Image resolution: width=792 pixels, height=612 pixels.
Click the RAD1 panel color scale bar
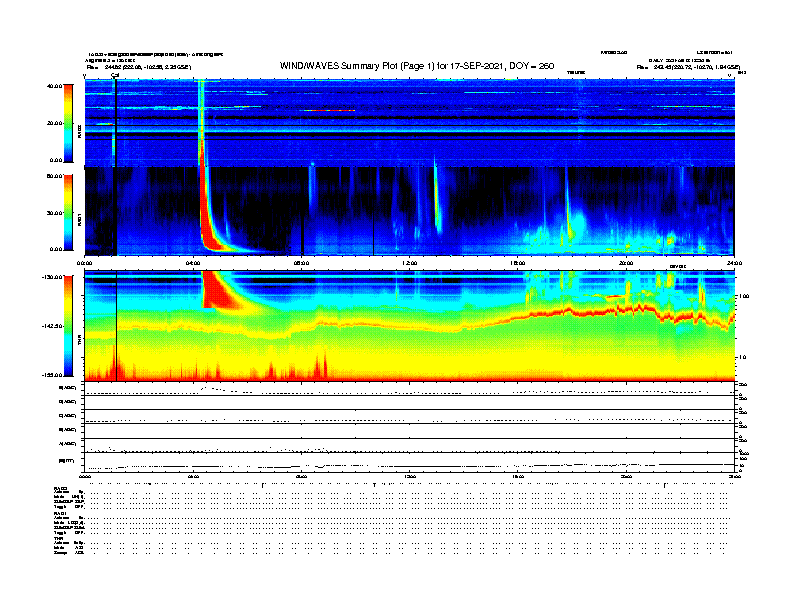click(68, 213)
